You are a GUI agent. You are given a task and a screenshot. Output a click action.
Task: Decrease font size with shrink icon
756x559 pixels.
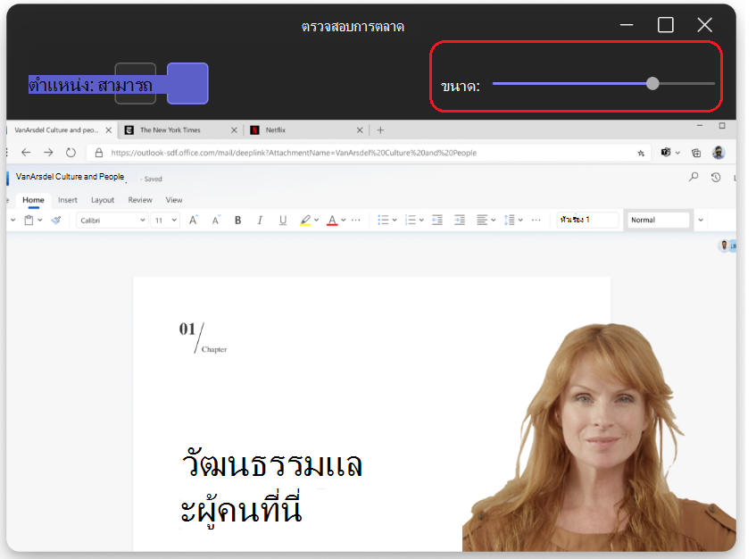[x=216, y=220]
